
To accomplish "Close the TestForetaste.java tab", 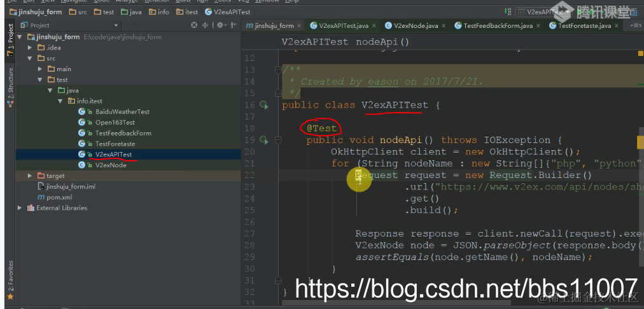I will point(616,26).
